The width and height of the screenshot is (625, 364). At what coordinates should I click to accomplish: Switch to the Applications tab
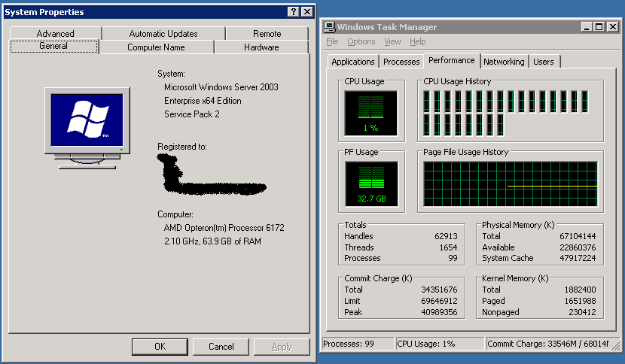[x=352, y=62]
